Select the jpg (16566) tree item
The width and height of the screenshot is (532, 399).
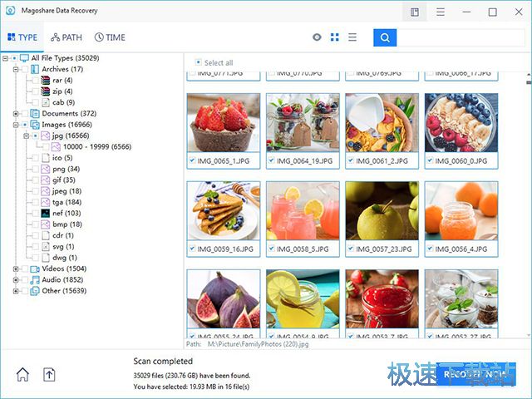[71, 135]
